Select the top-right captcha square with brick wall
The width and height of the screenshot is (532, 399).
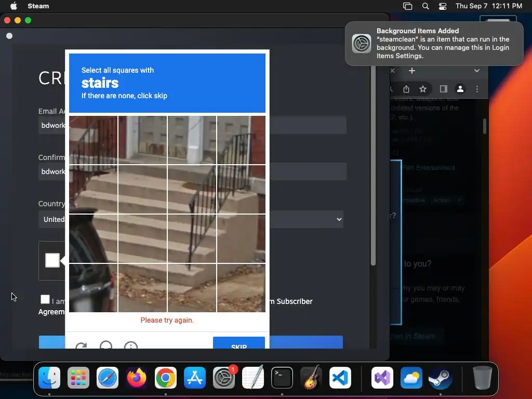tap(241, 140)
